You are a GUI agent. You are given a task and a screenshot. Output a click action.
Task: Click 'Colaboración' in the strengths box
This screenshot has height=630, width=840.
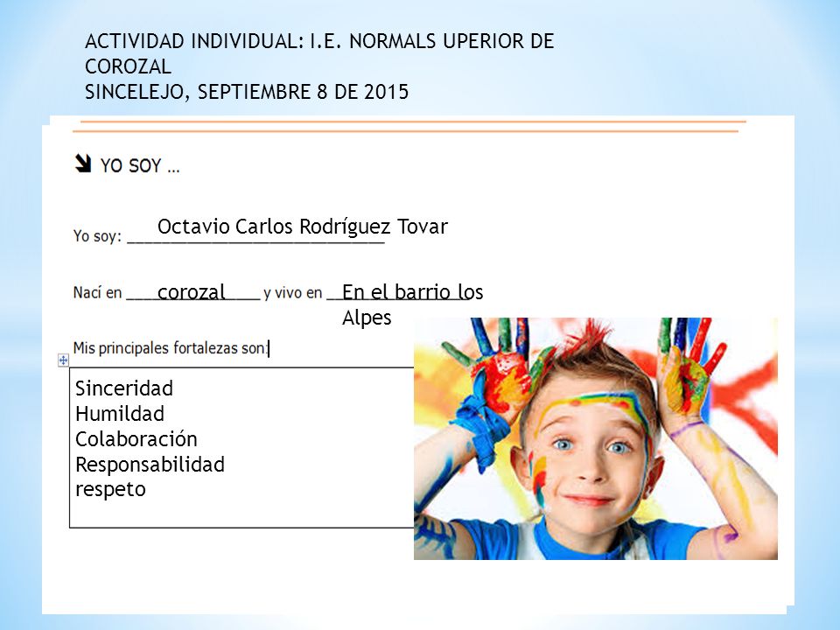[x=136, y=438]
